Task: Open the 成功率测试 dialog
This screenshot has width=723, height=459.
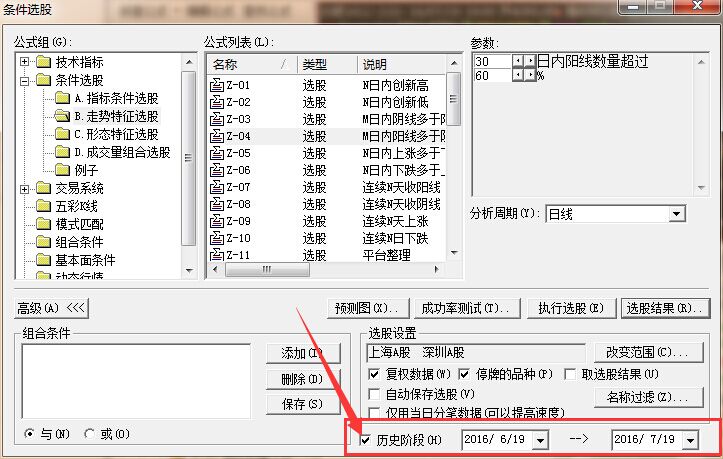Action: tap(467, 308)
